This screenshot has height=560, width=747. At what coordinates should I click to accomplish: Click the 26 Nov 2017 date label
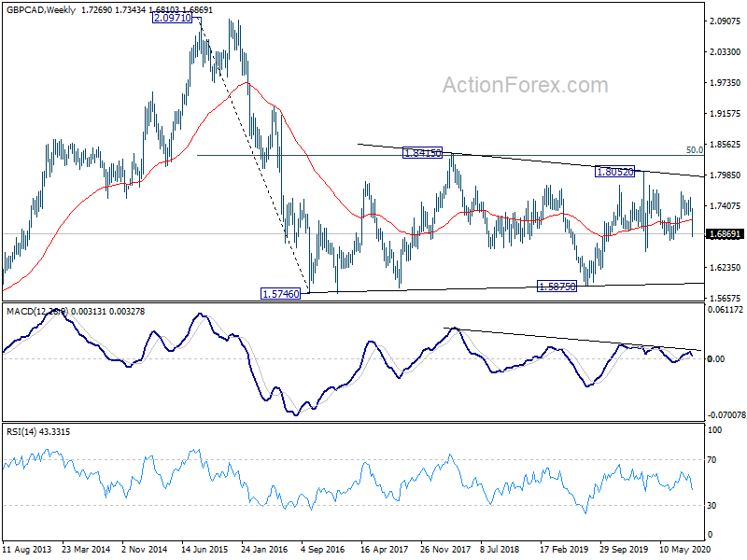click(x=445, y=550)
